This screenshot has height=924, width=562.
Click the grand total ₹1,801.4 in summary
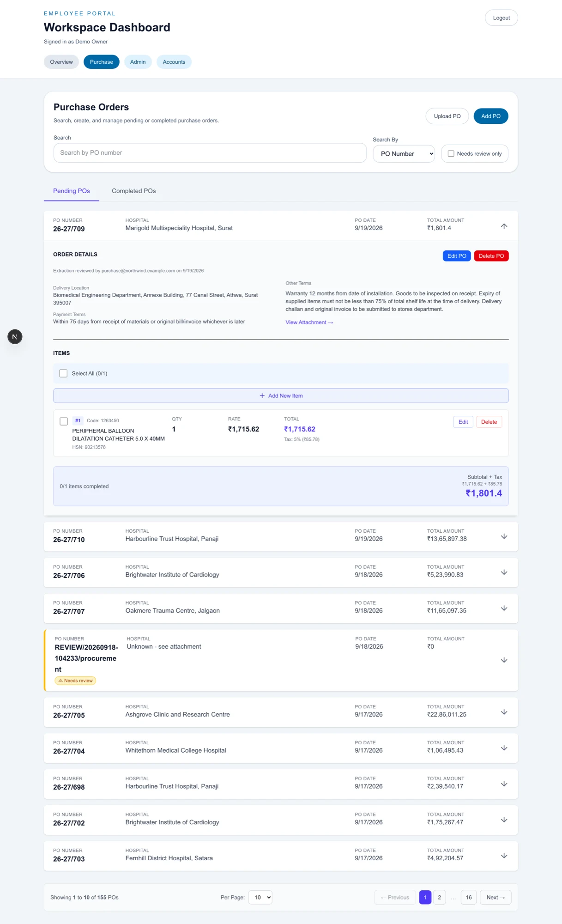[x=483, y=493]
